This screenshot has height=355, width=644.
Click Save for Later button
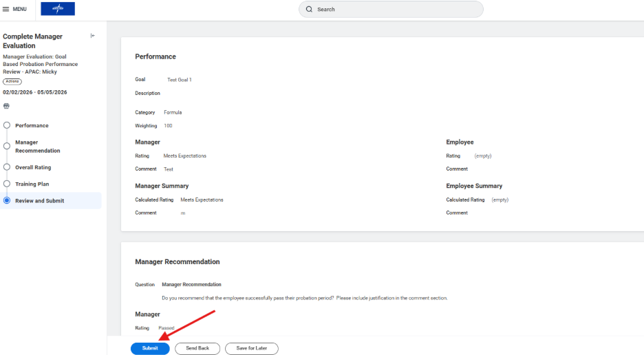coord(251,348)
